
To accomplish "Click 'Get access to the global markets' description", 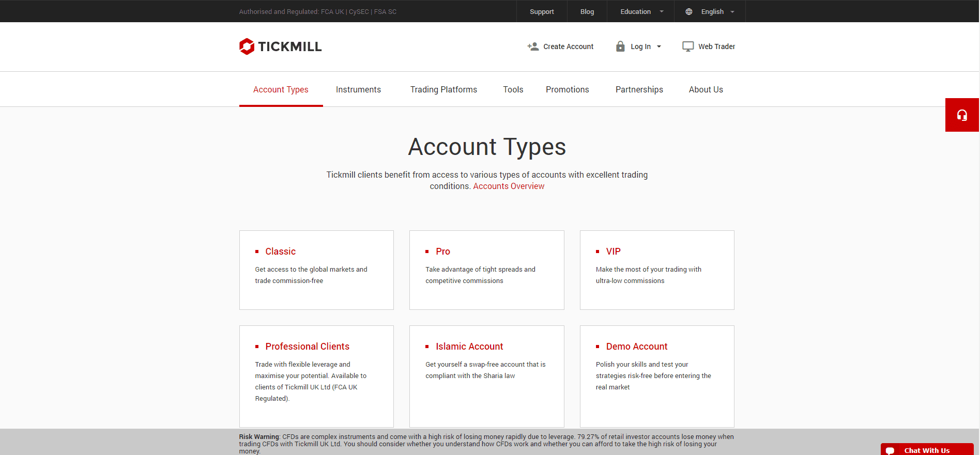I will pos(311,275).
